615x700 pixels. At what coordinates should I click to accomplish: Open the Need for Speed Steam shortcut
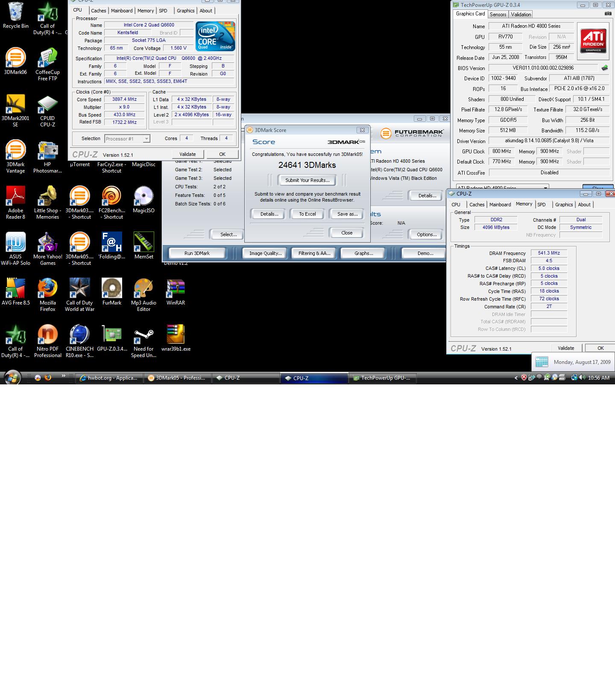pyautogui.click(x=143, y=341)
